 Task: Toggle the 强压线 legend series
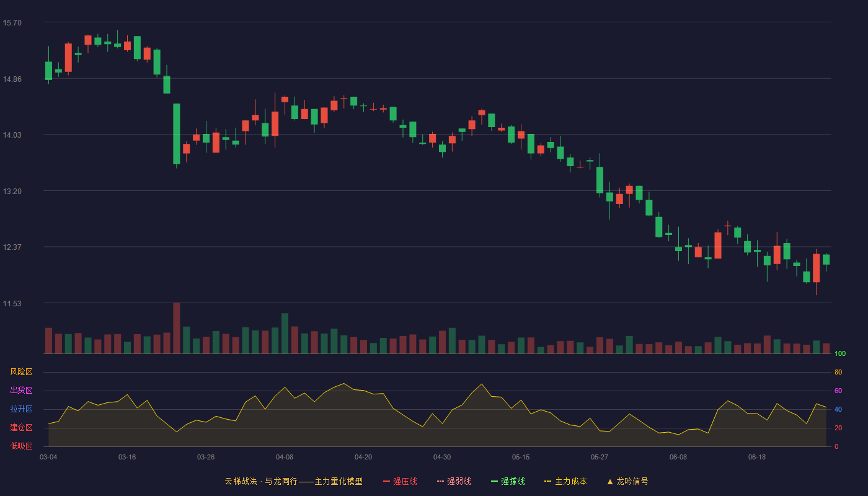(400, 481)
